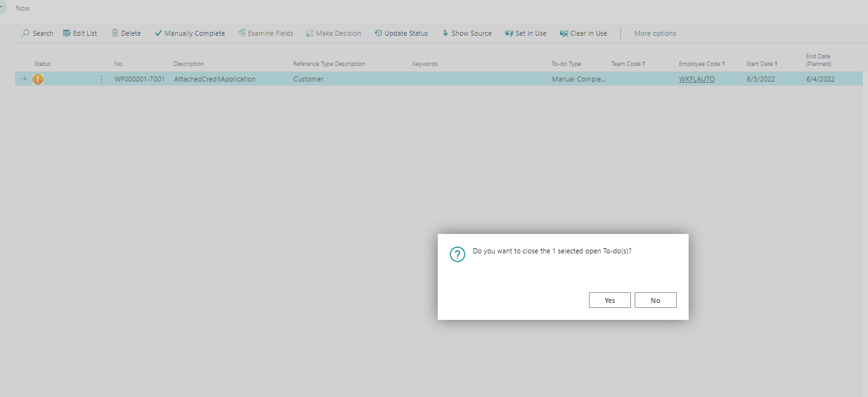Image resolution: width=868 pixels, height=397 pixels.
Task: Click Yes in the confirmation dialog
Action: click(x=610, y=300)
